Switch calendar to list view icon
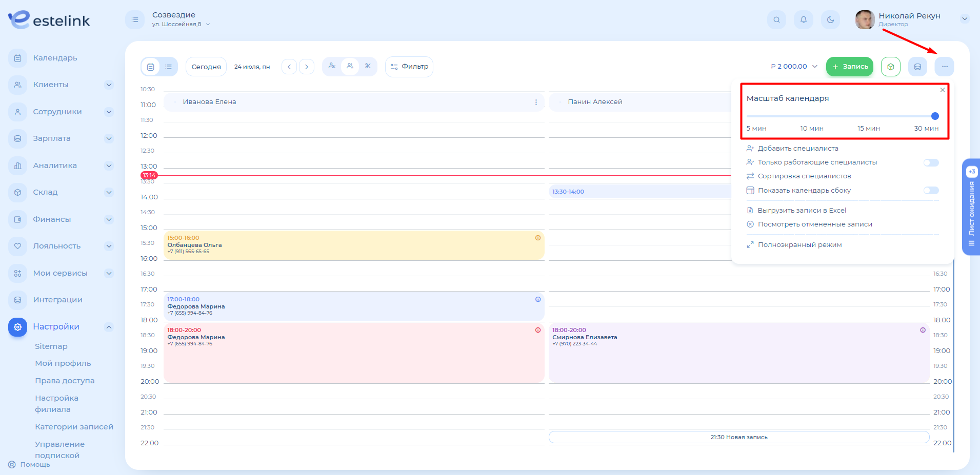This screenshot has width=980, height=475. (x=168, y=67)
